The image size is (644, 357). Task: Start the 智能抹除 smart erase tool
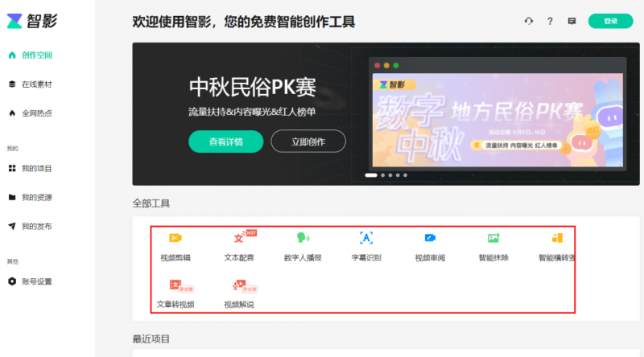[x=493, y=246]
